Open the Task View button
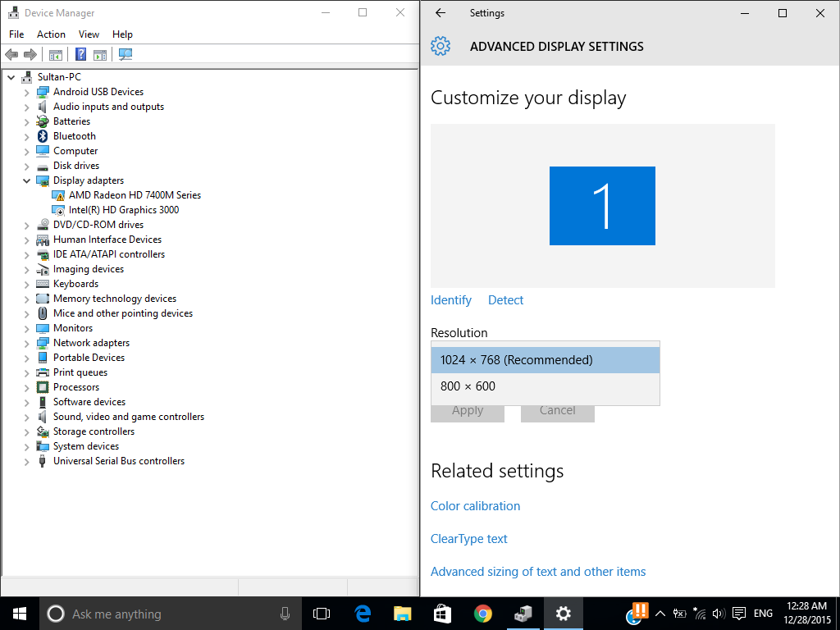Image resolution: width=840 pixels, height=630 pixels. (322, 614)
